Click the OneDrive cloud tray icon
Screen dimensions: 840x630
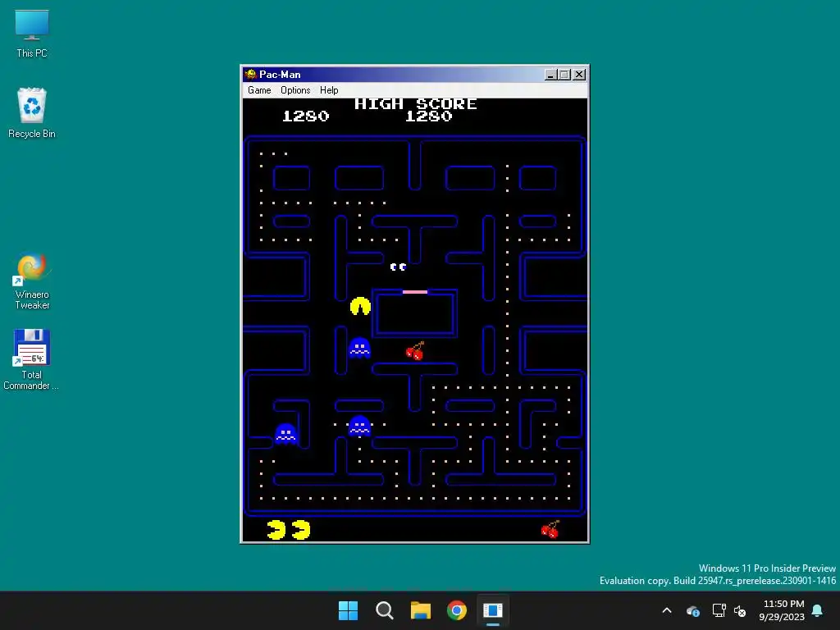pos(692,610)
